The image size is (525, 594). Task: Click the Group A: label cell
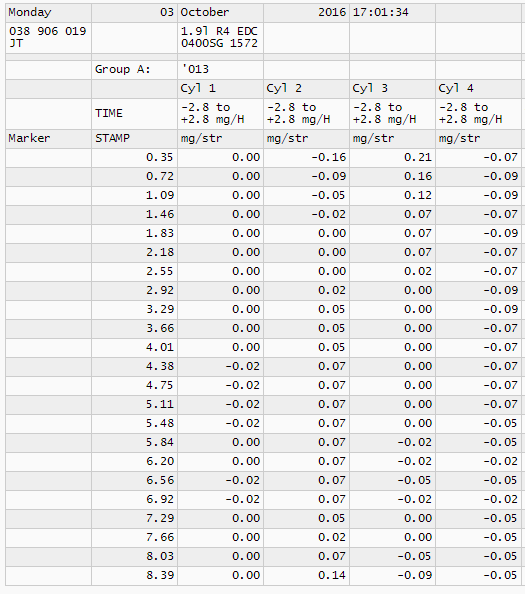(134, 70)
